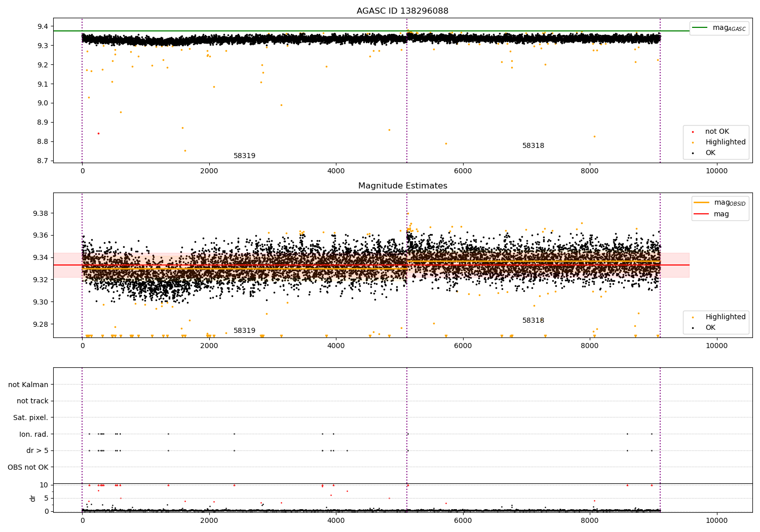Viewport: 760px width, 532px height.
Task: Click x-axis tick 10000 under bottom panel
Action: pyautogui.click(x=717, y=521)
